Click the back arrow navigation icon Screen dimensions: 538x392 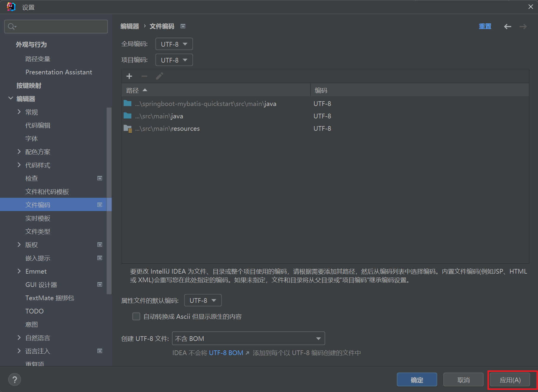click(x=507, y=27)
